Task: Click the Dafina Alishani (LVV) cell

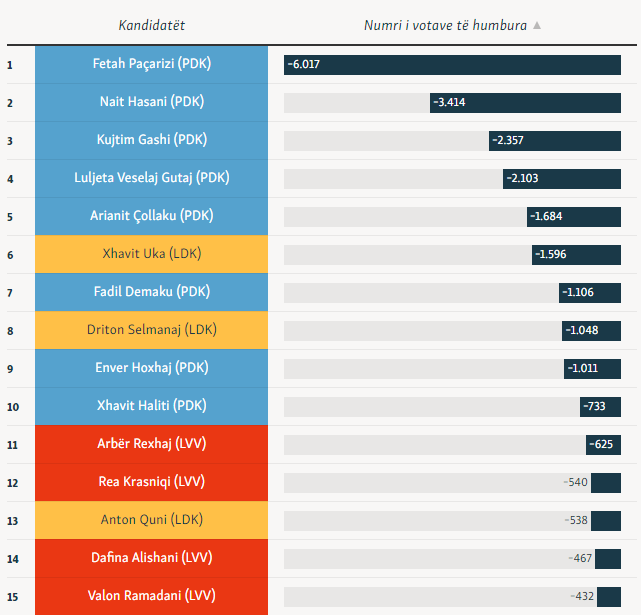Action: coord(151,558)
